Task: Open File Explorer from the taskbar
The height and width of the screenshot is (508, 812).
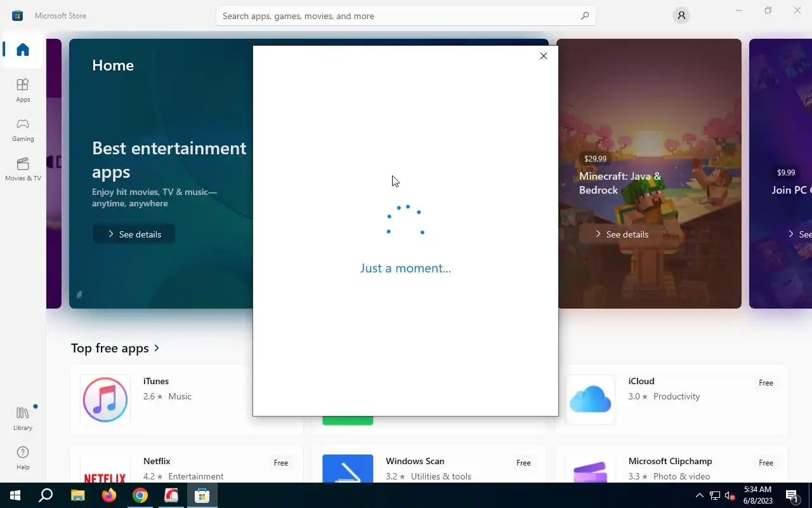Action: [77, 495]
